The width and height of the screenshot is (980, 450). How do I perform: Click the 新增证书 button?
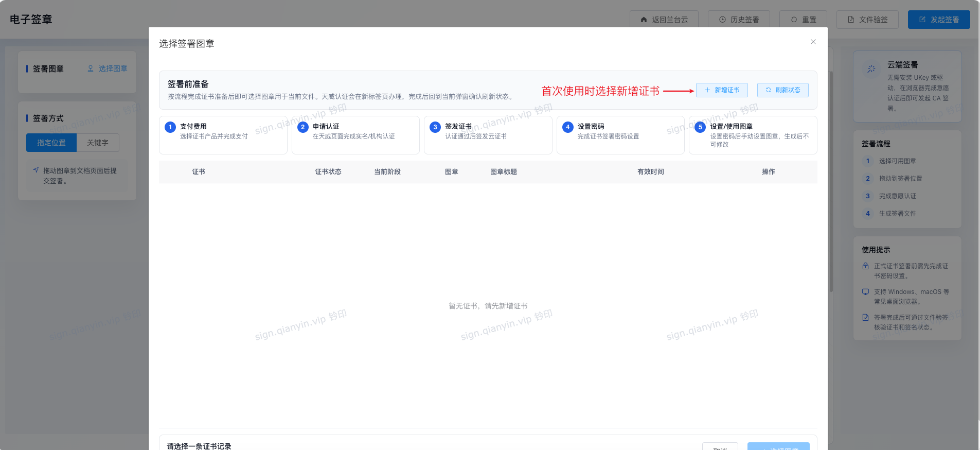click(722, 90)
